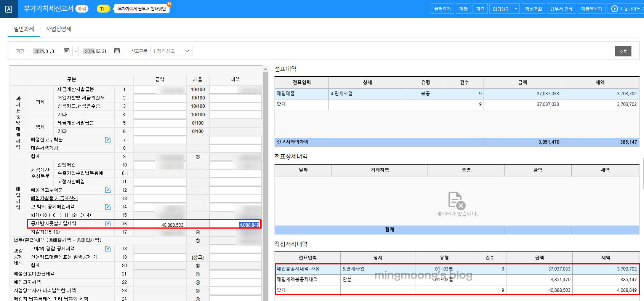Image resolution: width=644 pixels, height=301 pixels.
Task: Click 매입자발행 세금계산서 link in row 2
Action: [81, 98]
